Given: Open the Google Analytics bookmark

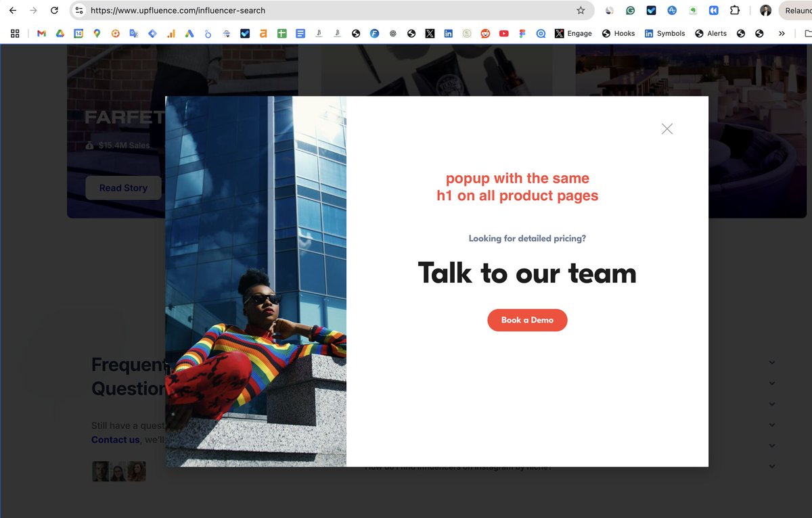Looking at the screenshot, I should point(171,33).
